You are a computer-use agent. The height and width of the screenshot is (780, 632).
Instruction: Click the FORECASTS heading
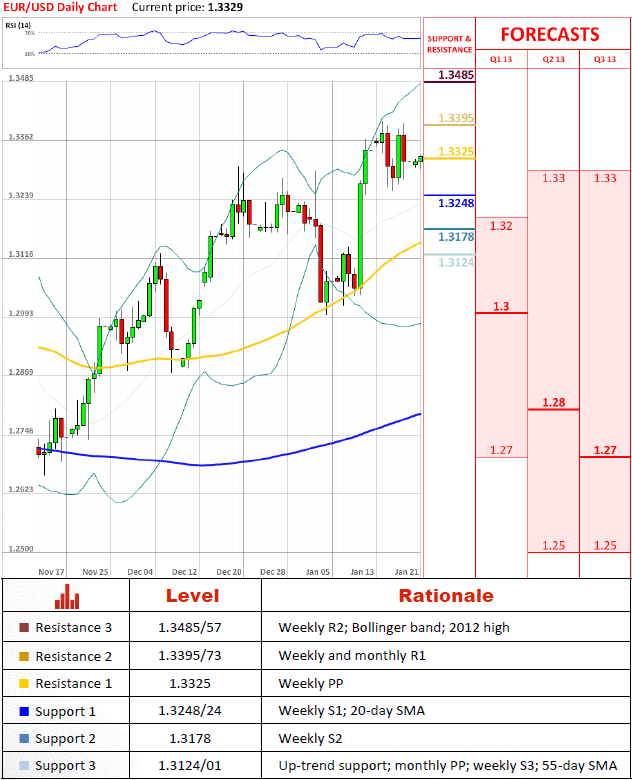click(550, 34)
